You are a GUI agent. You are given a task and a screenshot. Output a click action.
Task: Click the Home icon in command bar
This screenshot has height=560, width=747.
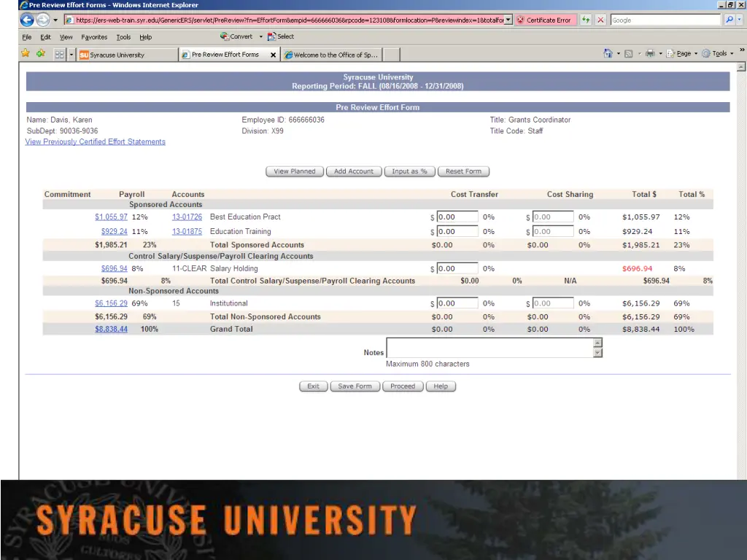[608, 53]
